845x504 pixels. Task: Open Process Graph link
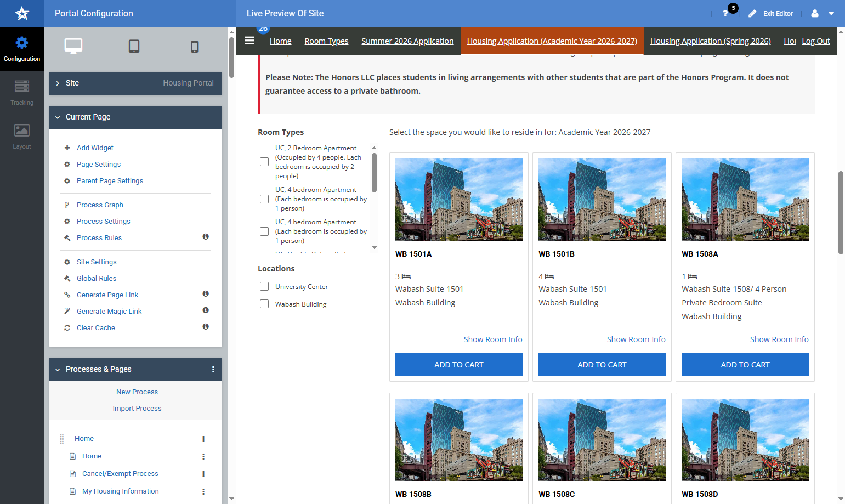[x=100, y=205]
